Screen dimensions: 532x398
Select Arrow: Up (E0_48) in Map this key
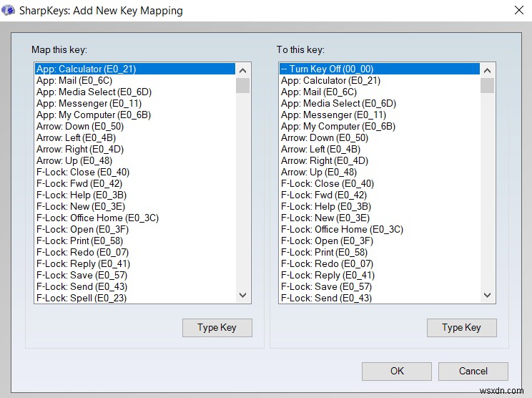[135, 160]
